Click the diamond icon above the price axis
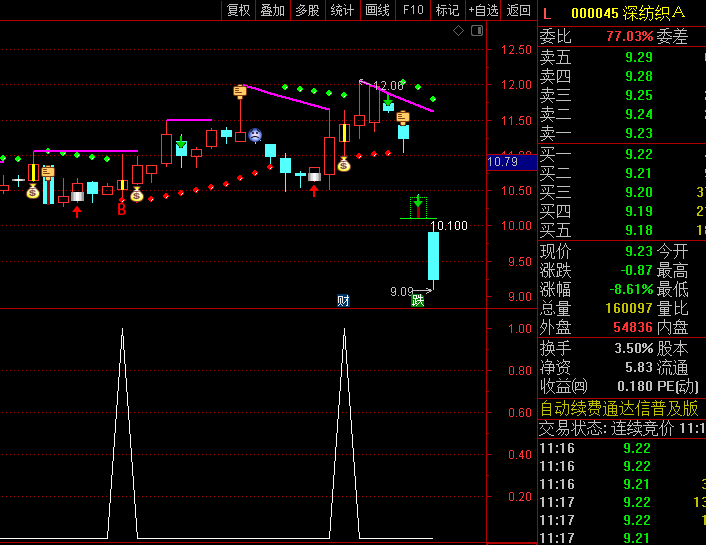This screenshot has height=545, width=706. [458, 31]
